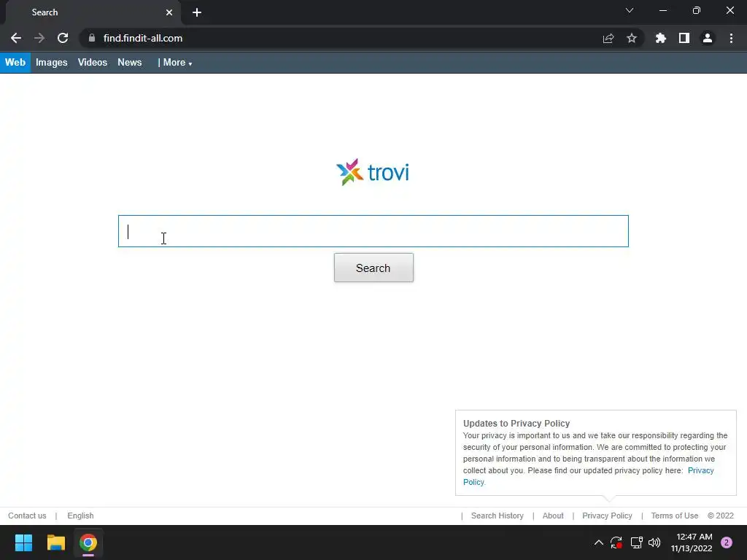Open Chrome extensions puzzle icon
747x560 pixels.
661,38
